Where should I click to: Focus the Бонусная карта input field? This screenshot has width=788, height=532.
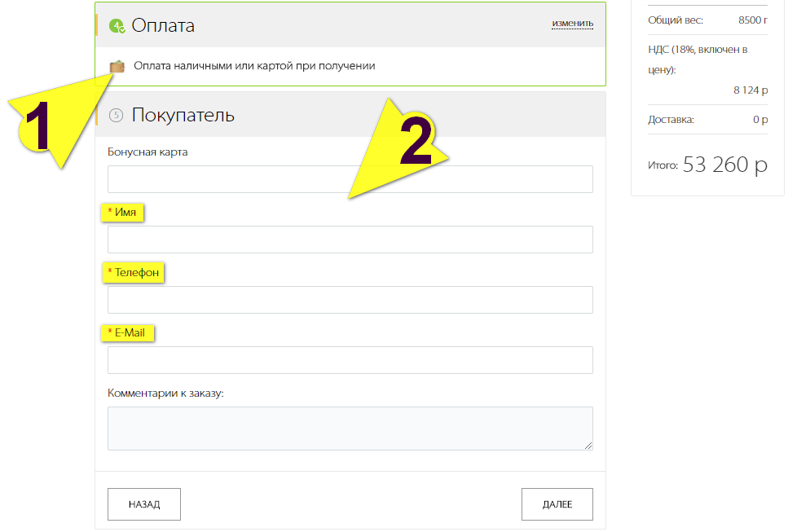350,179
